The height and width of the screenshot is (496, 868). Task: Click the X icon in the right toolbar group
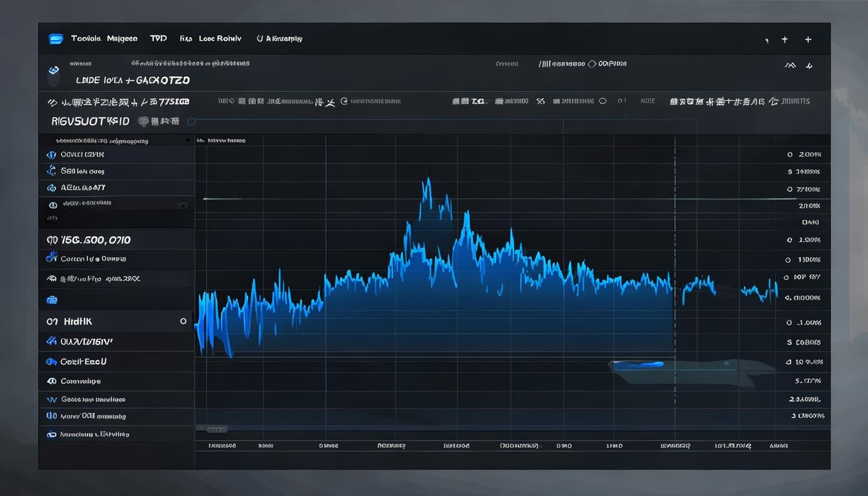click(540, 101)
